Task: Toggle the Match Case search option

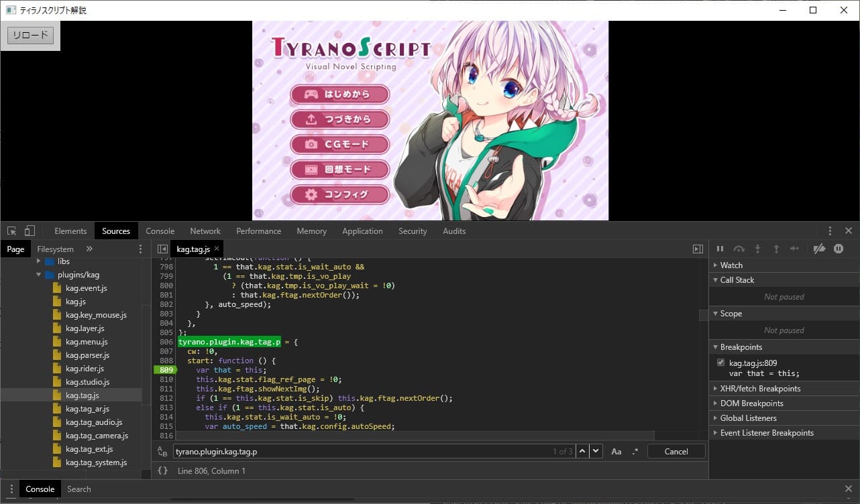Action: point(616,452)
